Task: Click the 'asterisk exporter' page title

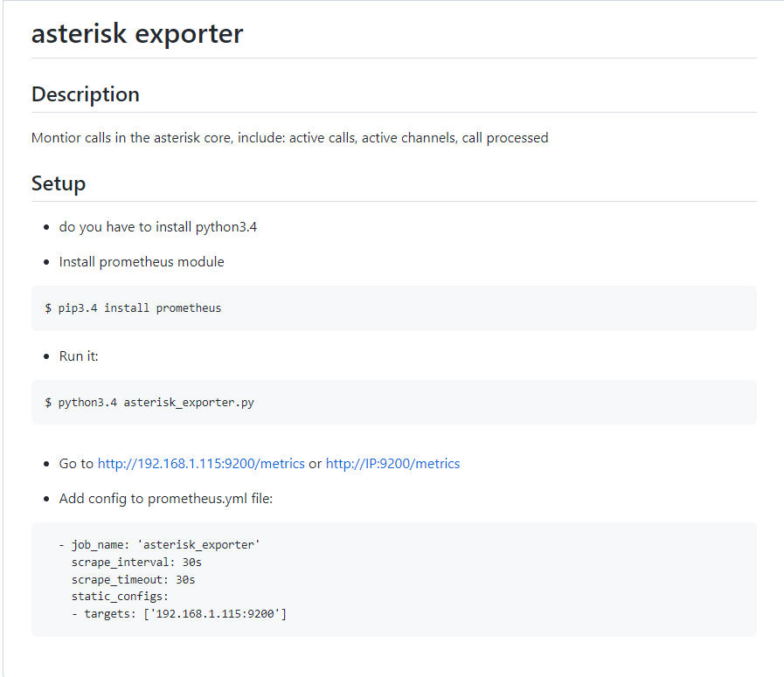Action: coord(137,33)
